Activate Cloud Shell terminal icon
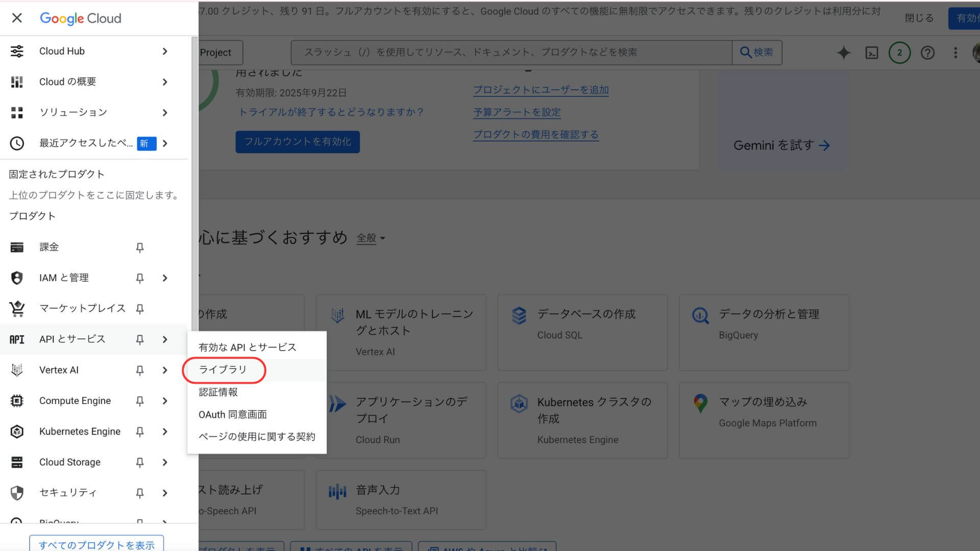 [x=872, y=53]
